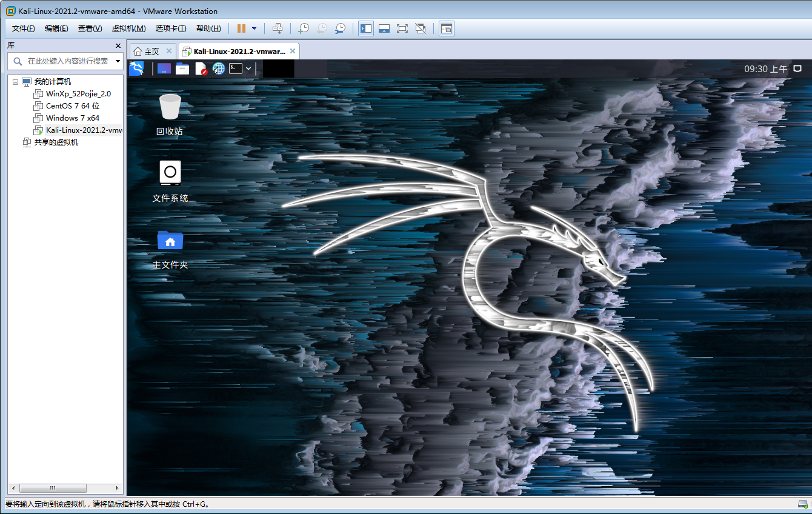Image resolution: width=812 pixels, height=514 pixels.
Task: Select 我的计算机 in the library
Action: (52, 82)
